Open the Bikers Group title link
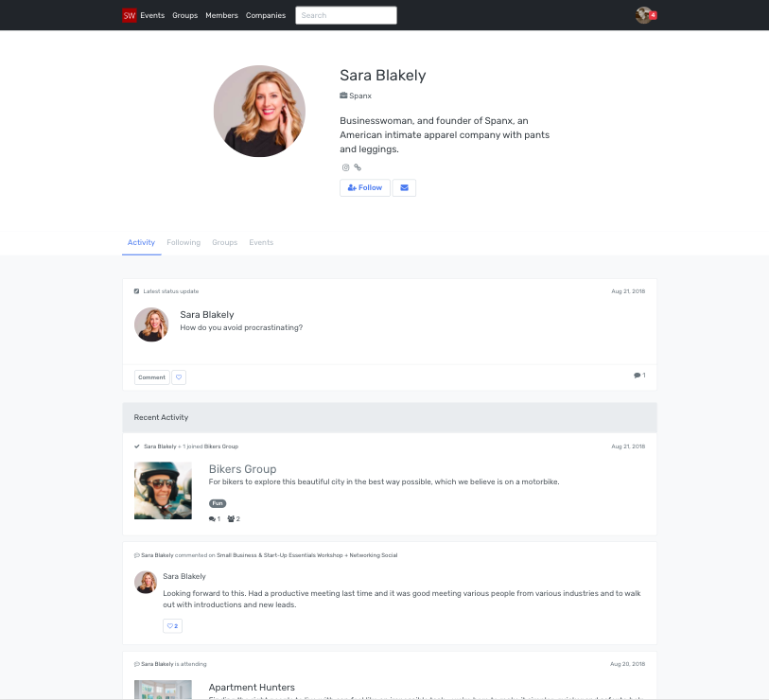 243,469
